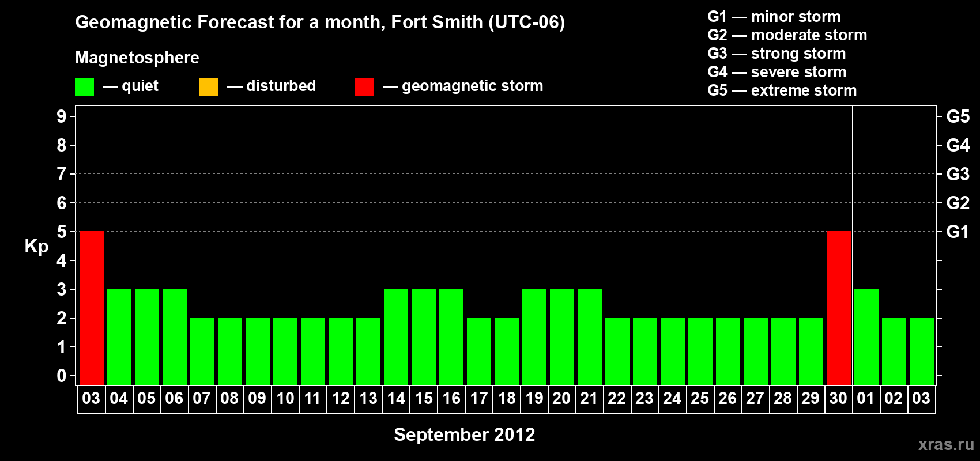Screen dimensions: 980x461
Task: Click the Kp value 0 on the left axis
Action: (62, 376)
